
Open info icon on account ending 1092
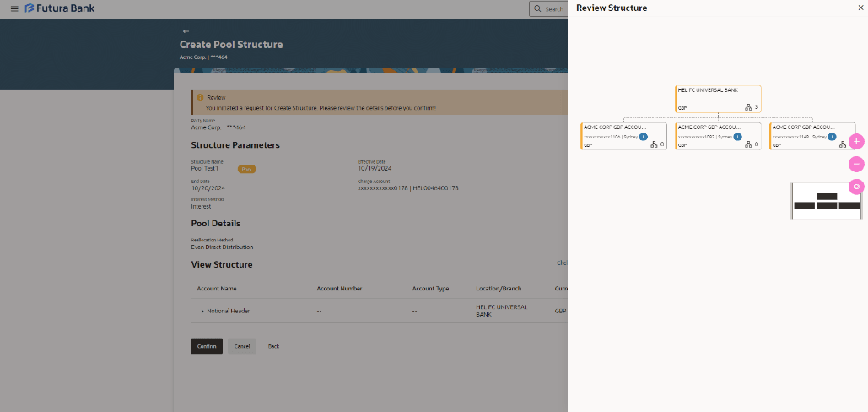737,137
